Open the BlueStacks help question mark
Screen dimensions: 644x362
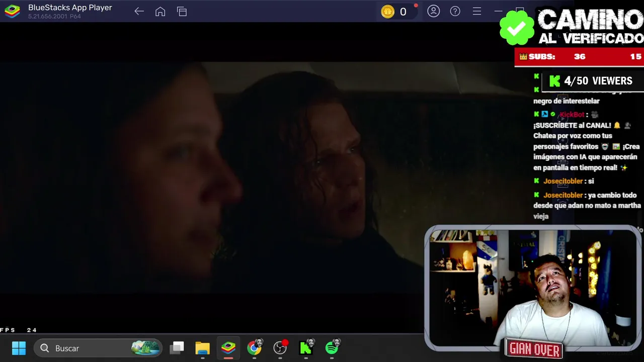(455, 11)
